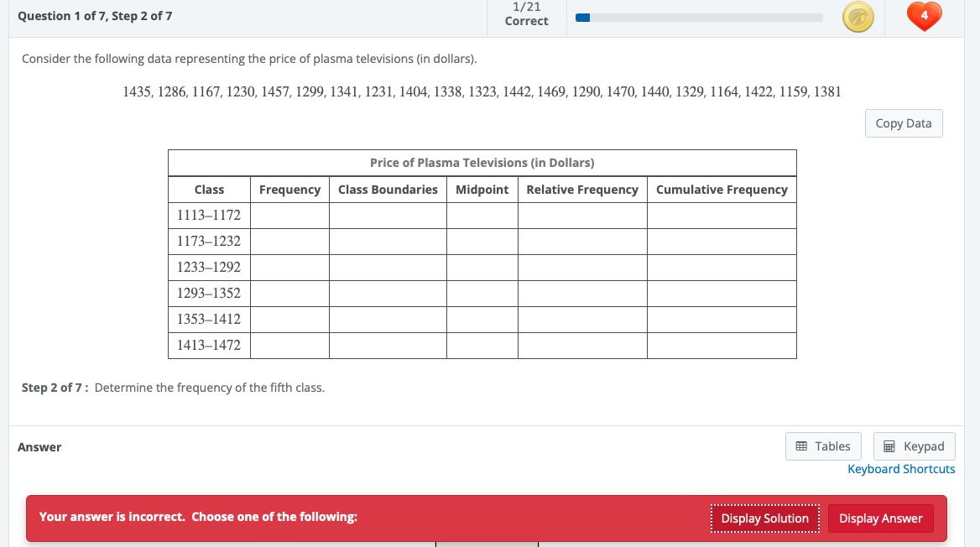This screenshot has width=980, height=547.
Task: Select class row label 1233–1292
Action: tap(209, 267)
